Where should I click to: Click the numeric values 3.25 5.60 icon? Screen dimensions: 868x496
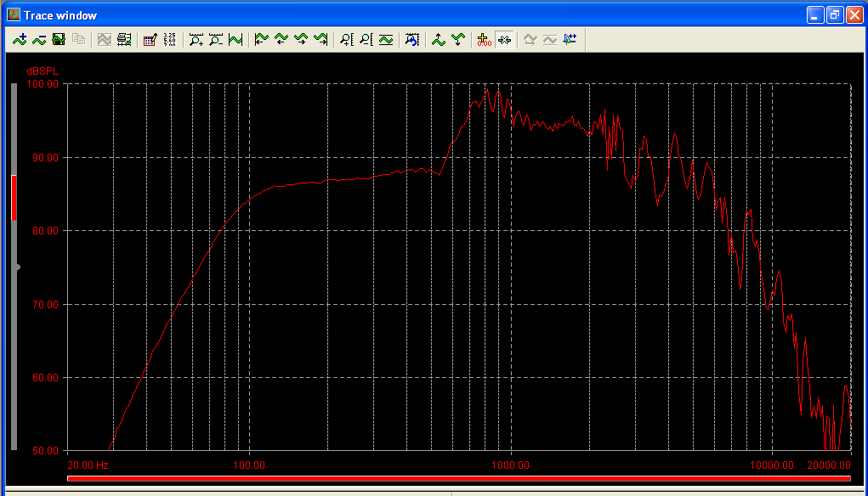tap(169, 40)
